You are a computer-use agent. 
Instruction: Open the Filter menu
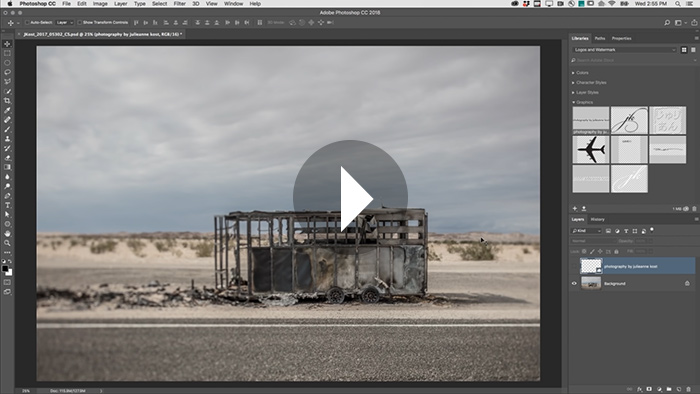179,4
